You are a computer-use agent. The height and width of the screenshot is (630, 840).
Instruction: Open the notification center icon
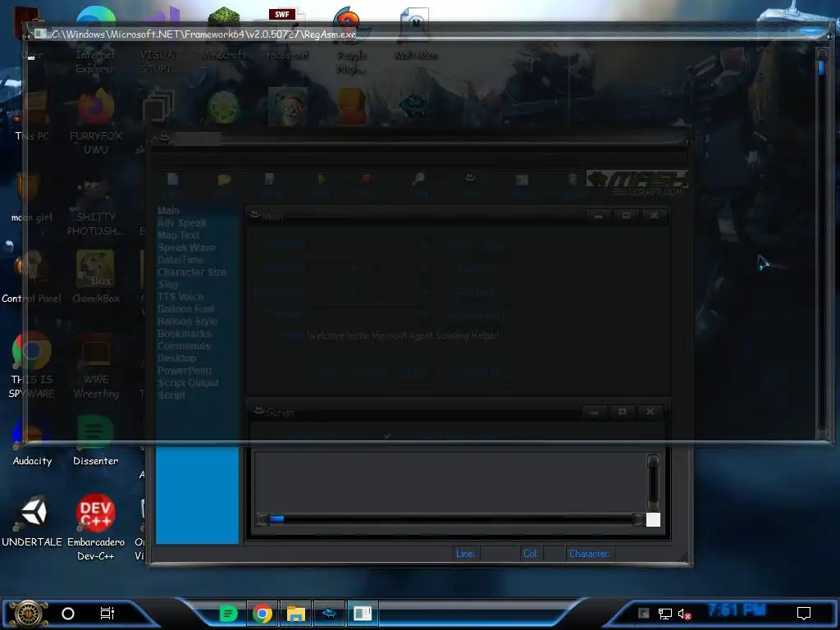pos(804,614)
